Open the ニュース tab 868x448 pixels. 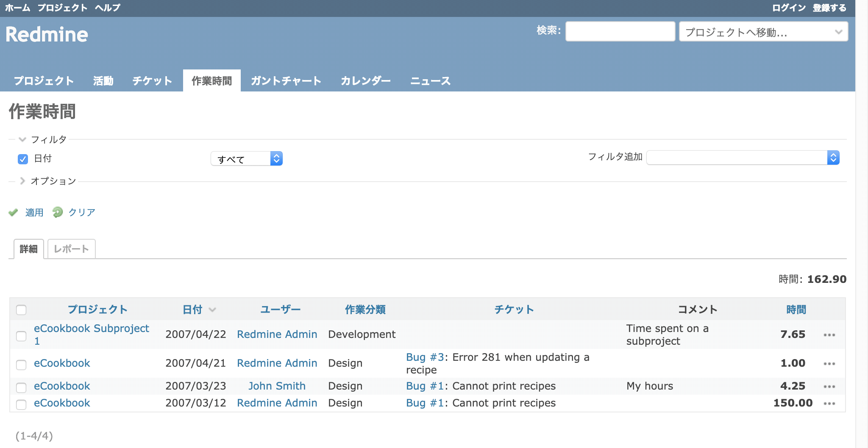pos(430,80)
